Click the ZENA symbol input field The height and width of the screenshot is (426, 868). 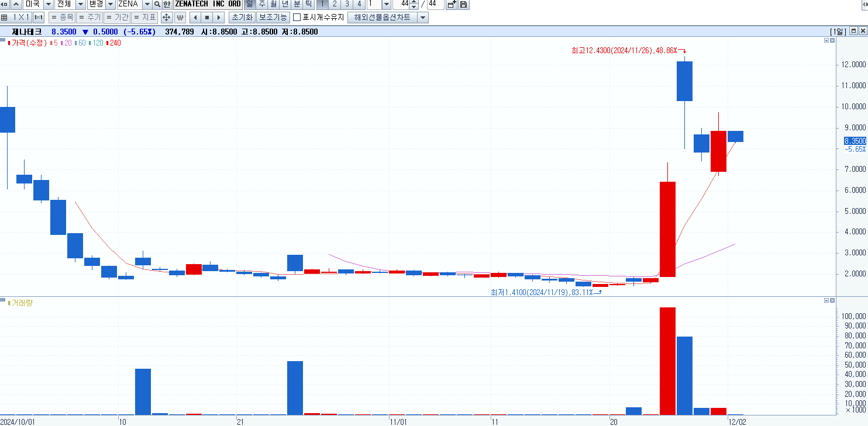(129, 4)
